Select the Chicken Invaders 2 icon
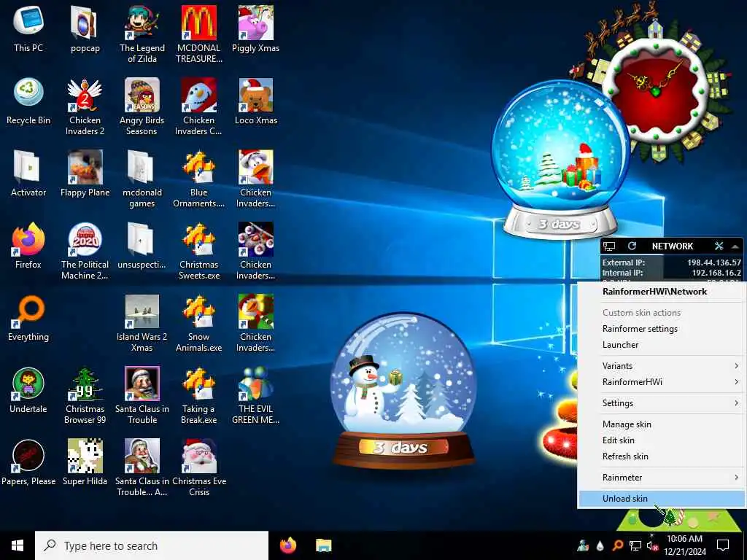 [x=85, y=106]
